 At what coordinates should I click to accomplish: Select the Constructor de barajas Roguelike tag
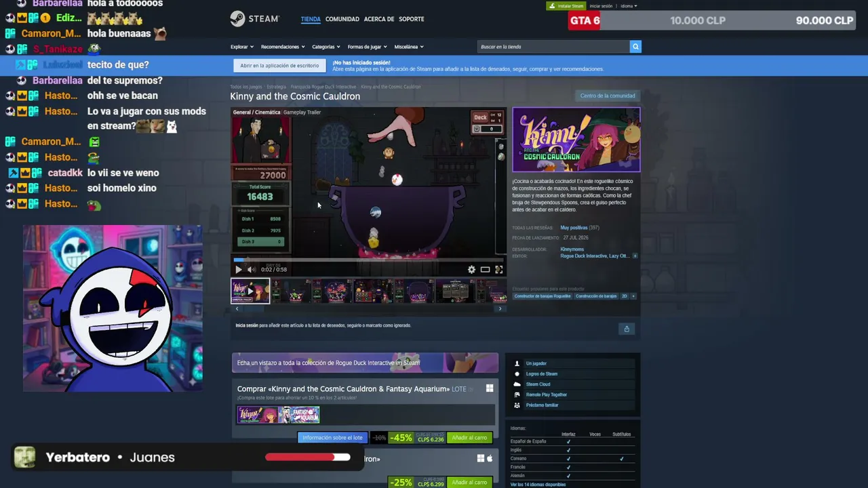coord(542,296)
